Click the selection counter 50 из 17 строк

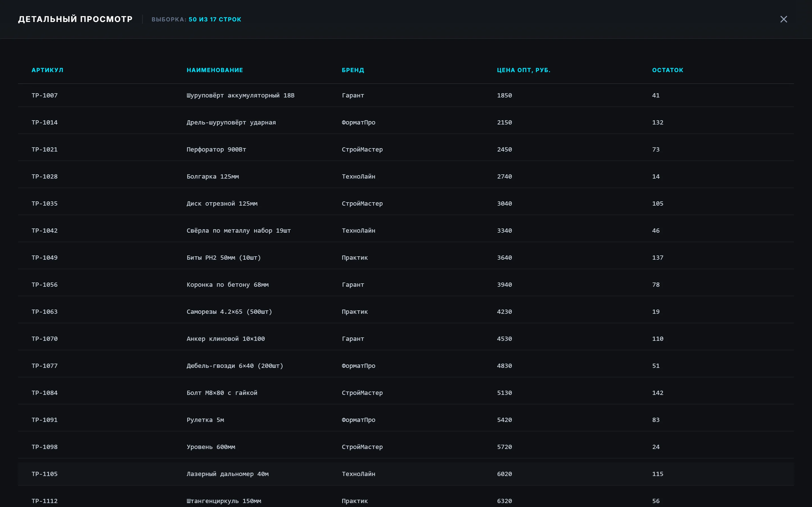tap(215, 19)
